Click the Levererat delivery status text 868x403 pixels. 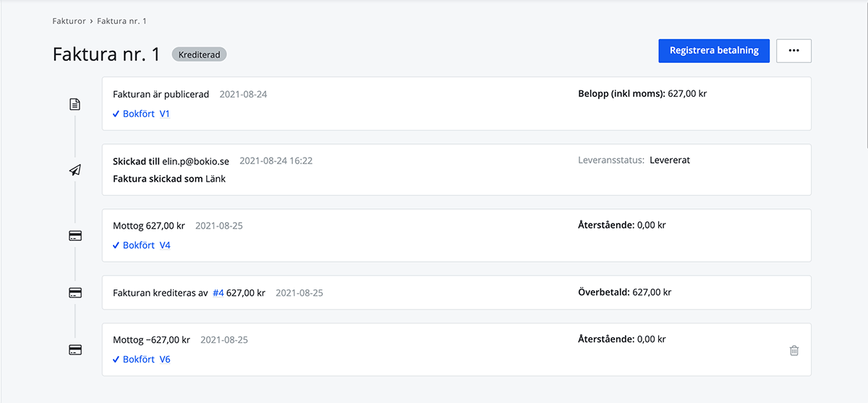pyautogui.click(x=670, y=160)
